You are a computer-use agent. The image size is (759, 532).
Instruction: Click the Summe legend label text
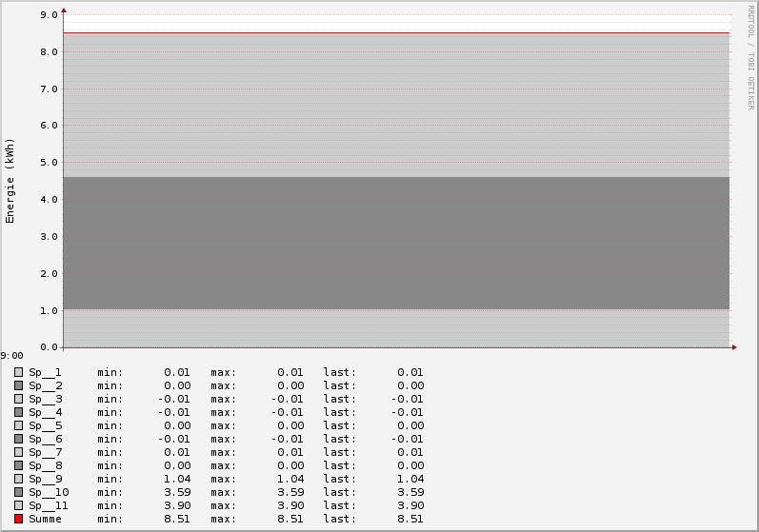45,519
